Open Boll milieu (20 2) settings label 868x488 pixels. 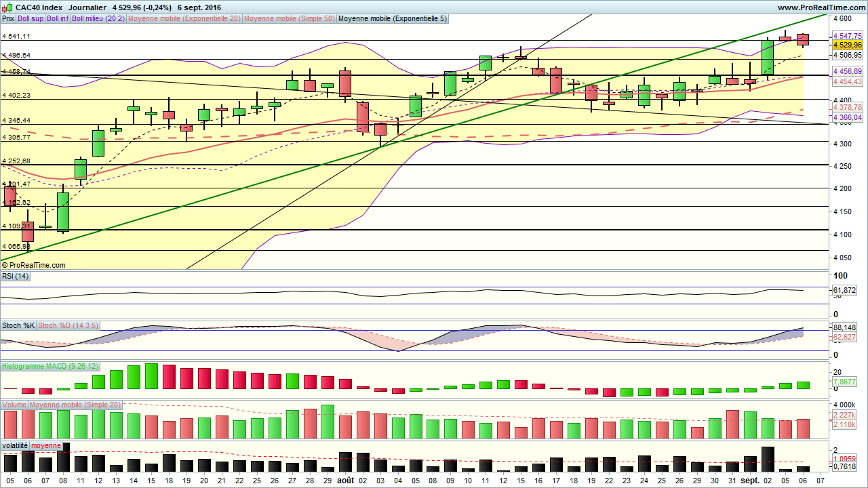(98, 19)
